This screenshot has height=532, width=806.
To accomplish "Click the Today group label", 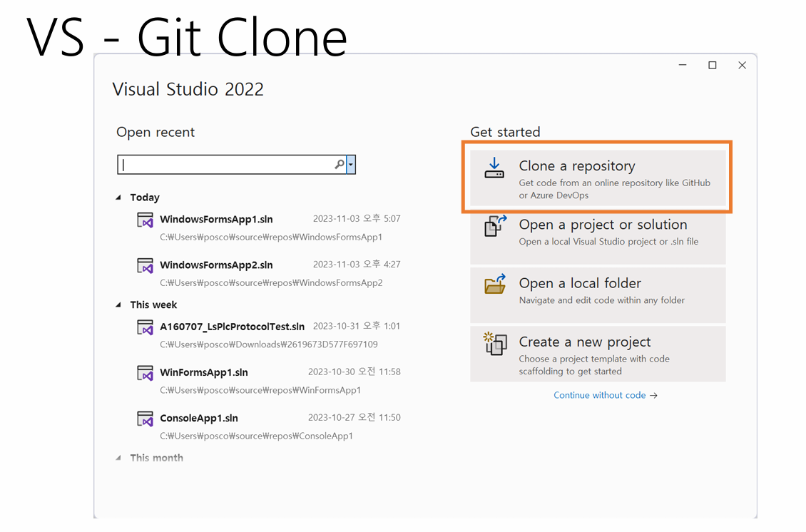I will point(145,198).
